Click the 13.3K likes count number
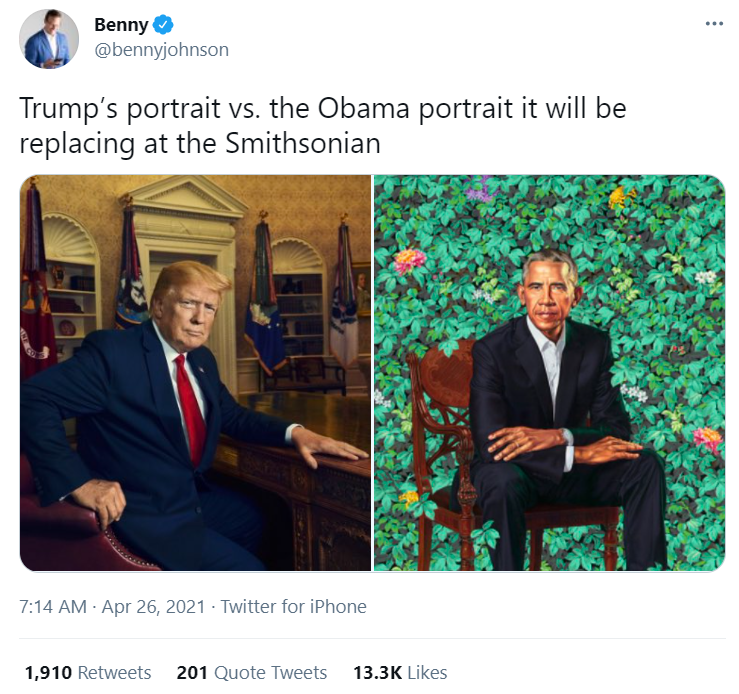This screenshot has height=694, width=739. click(378, 673)
